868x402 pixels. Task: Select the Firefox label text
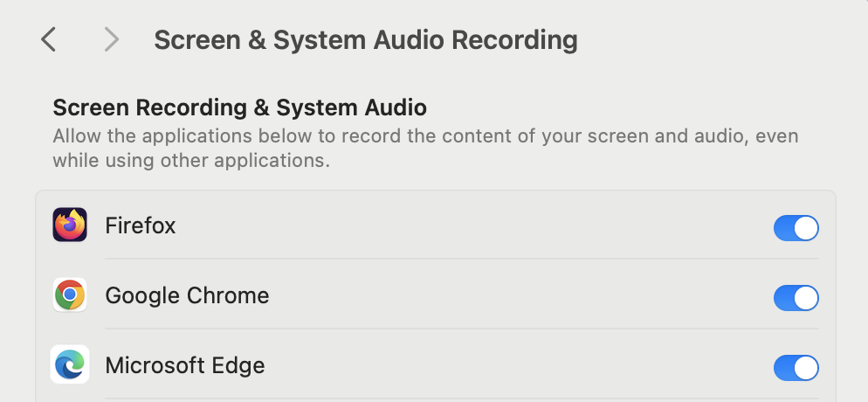[141, 226]
